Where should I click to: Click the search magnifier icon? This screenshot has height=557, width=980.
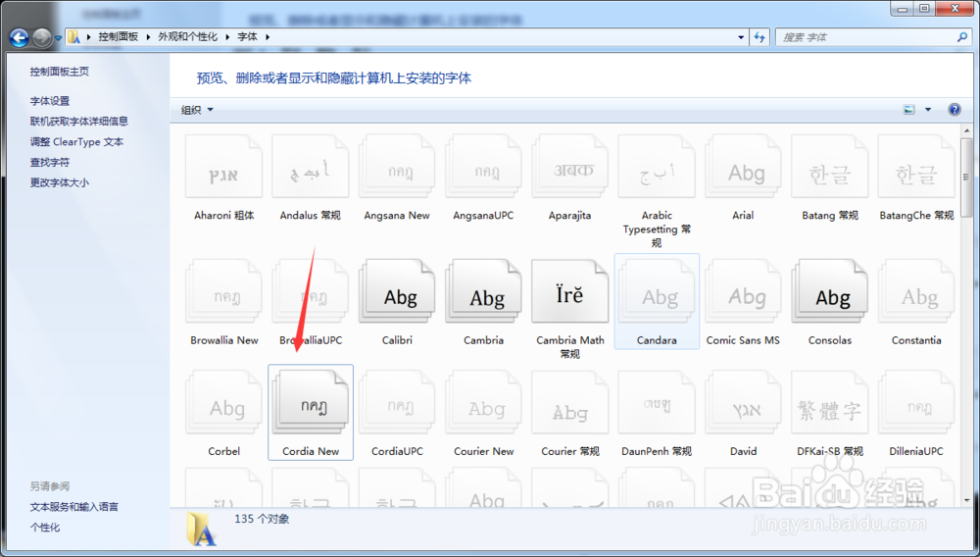coord(962,37)
